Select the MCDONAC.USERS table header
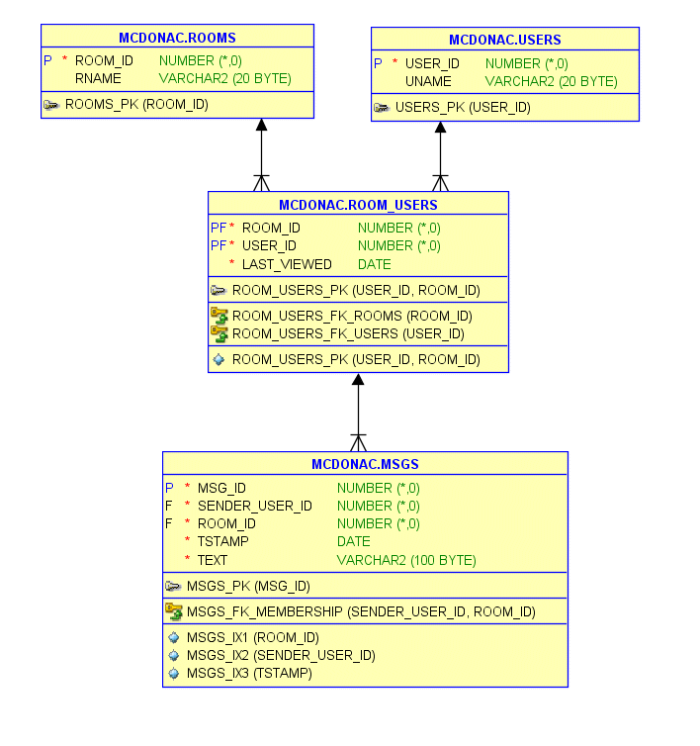700x746 pixels. coord(504,41)
